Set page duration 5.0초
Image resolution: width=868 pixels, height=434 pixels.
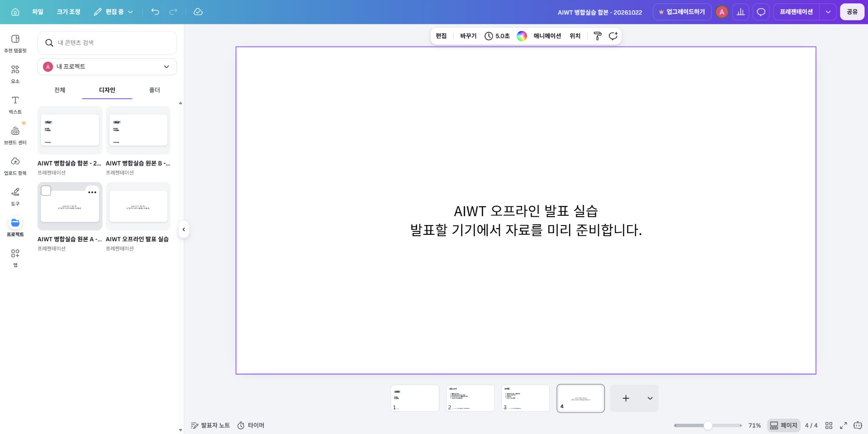click(x=497, y=36)
